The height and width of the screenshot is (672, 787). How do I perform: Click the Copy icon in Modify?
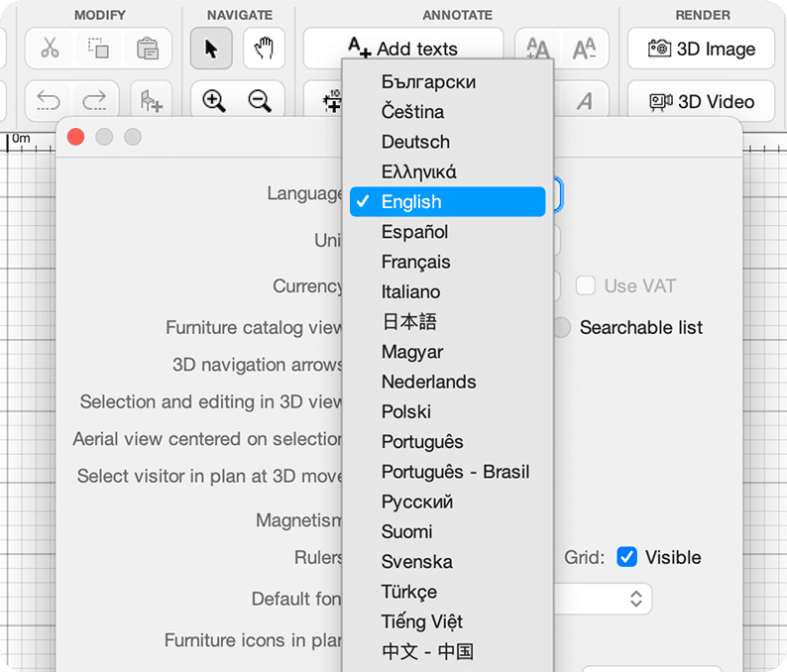coord(98,49)
